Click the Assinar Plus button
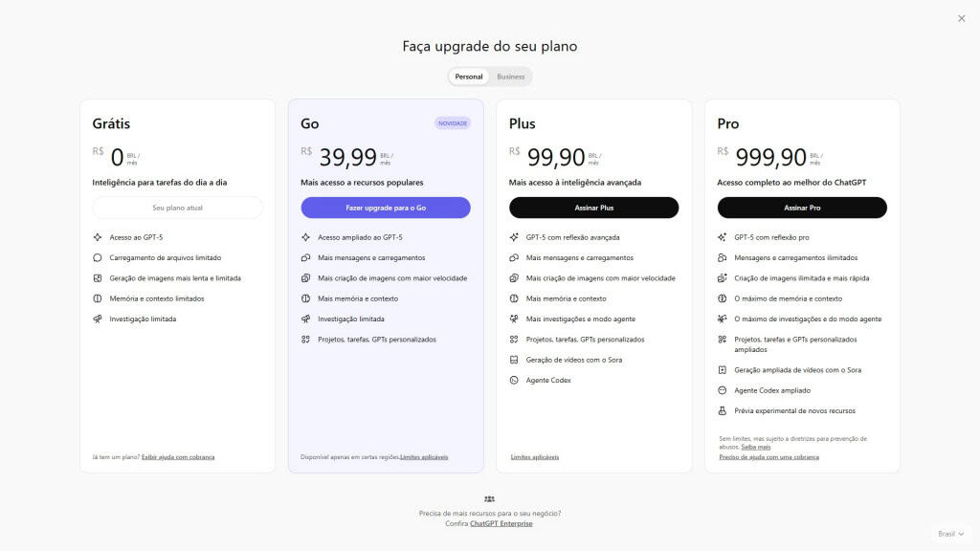This screenshot has width=980, height=551. point(593,207)
